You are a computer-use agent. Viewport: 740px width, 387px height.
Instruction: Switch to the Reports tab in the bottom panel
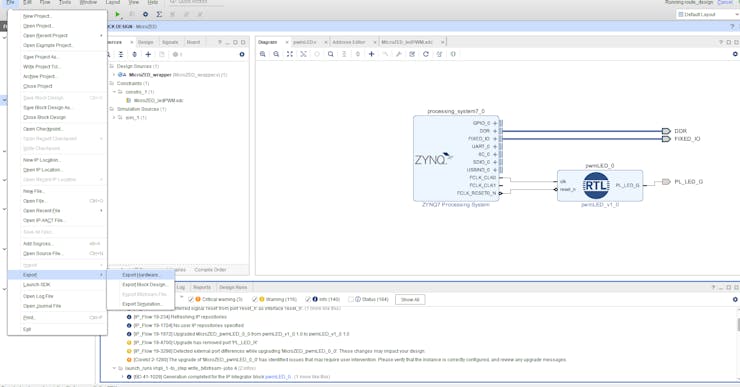pos(202,287)
